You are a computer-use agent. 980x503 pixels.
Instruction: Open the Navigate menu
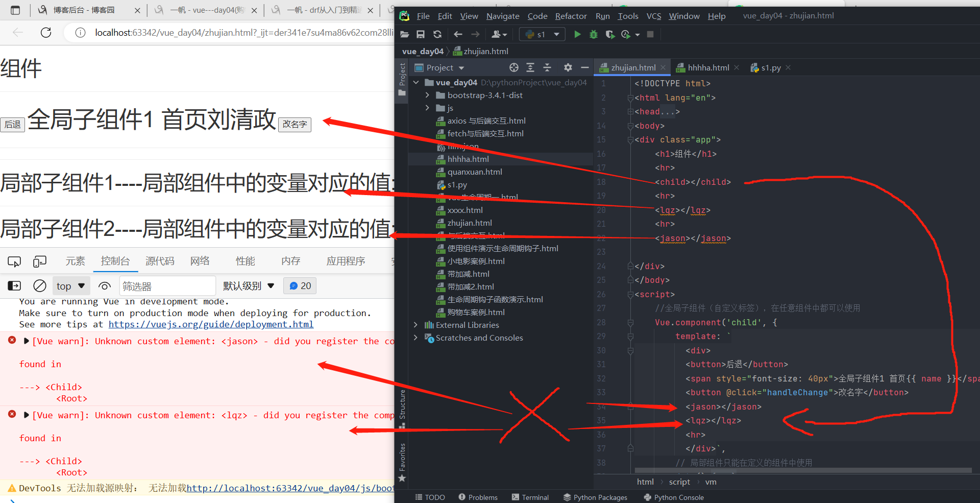tap(503, 16)
